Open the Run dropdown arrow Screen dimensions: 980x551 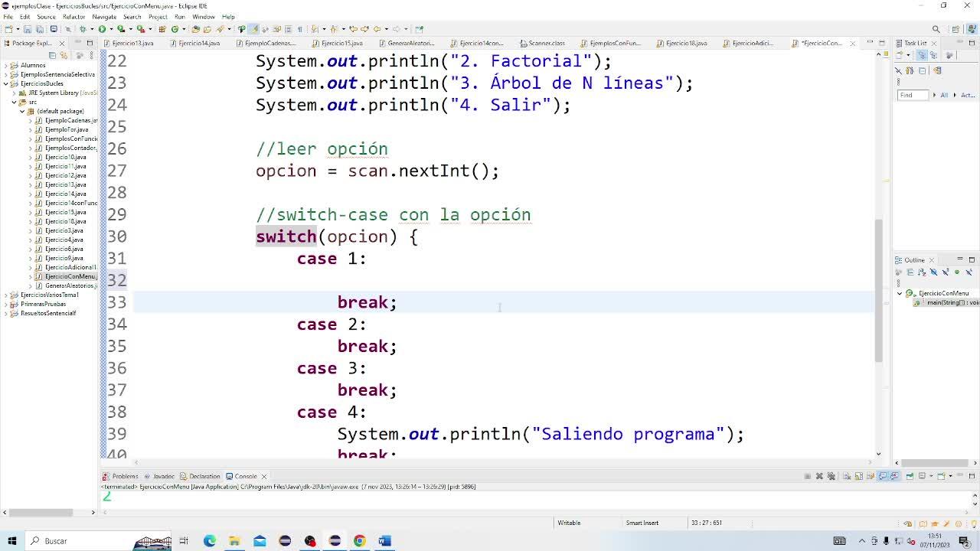[110, 29]
